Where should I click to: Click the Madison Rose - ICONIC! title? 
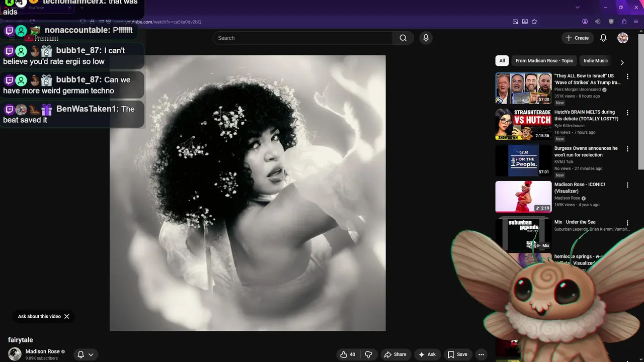[x=580, y=188]
